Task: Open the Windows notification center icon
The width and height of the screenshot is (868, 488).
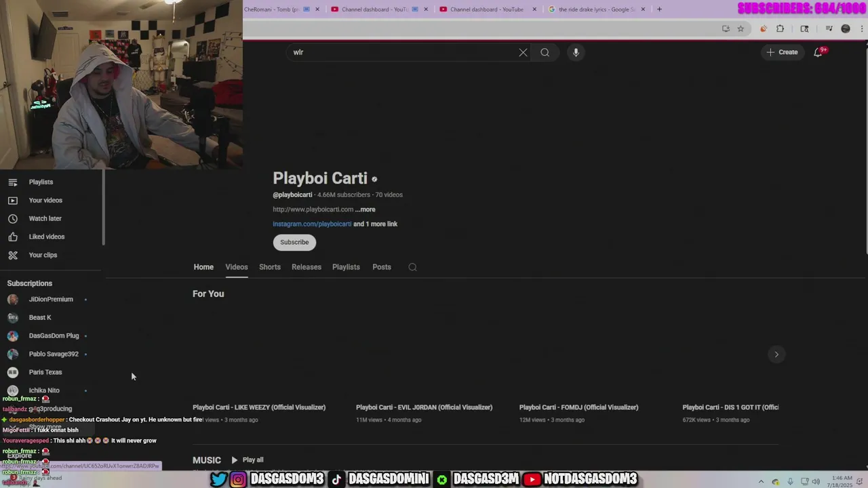Action: [x=860, y=482]
